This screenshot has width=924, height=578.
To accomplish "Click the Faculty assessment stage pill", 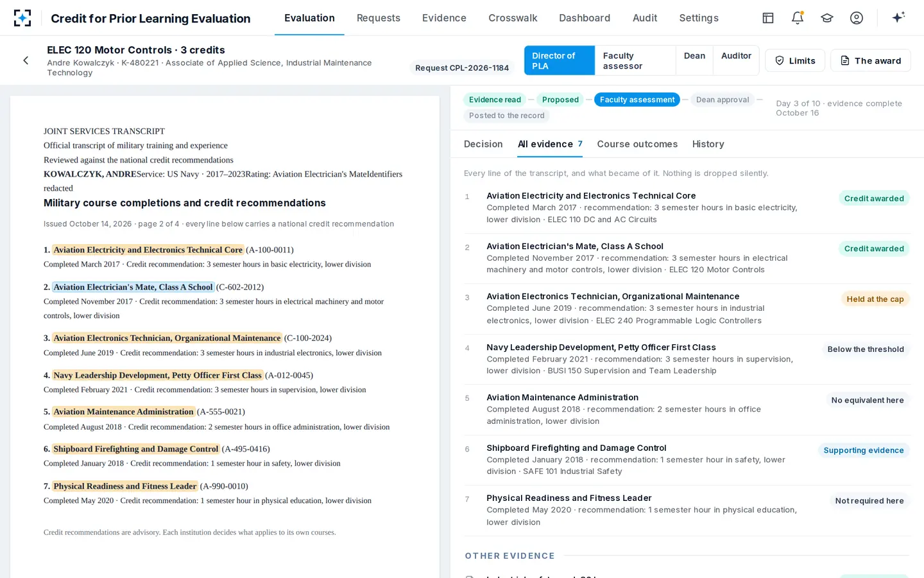I will (x=637, y=100).
